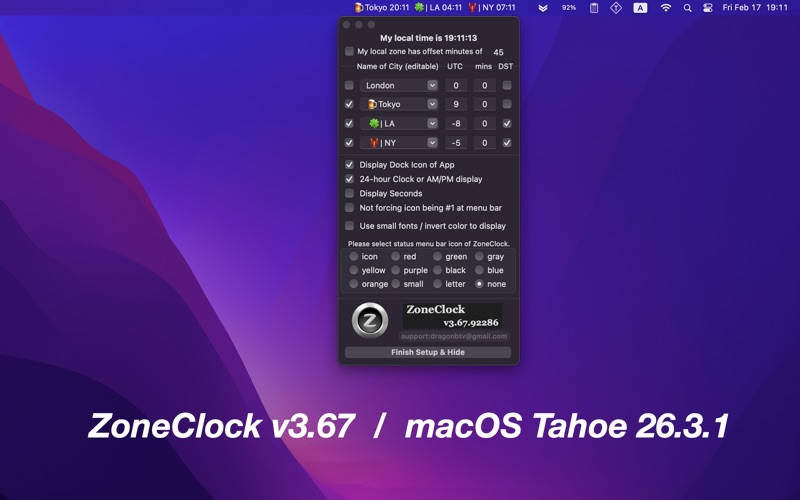Click the NY UTC offset field showing -5
This screenshot has height=500, width=800.
pos(456,143)
